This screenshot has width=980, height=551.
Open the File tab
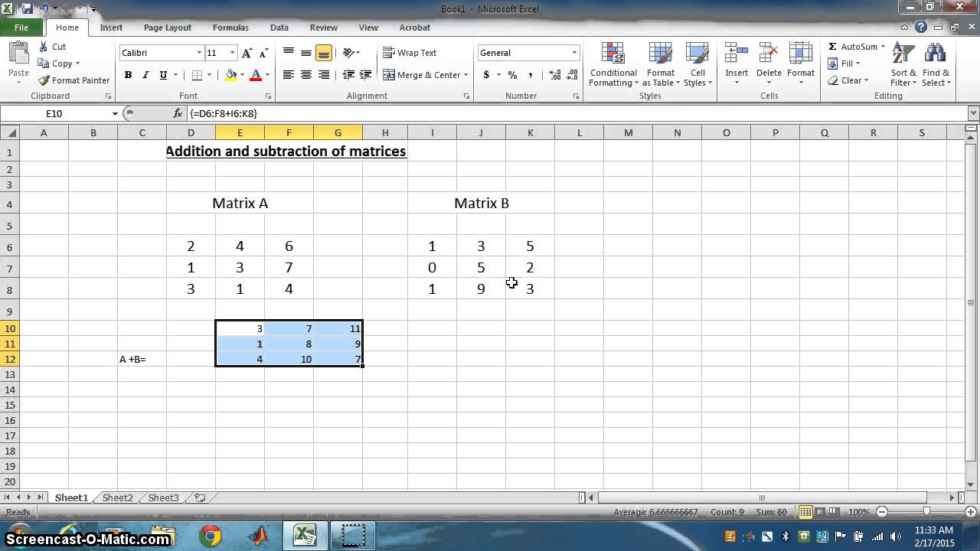click(x=21, y=28)
